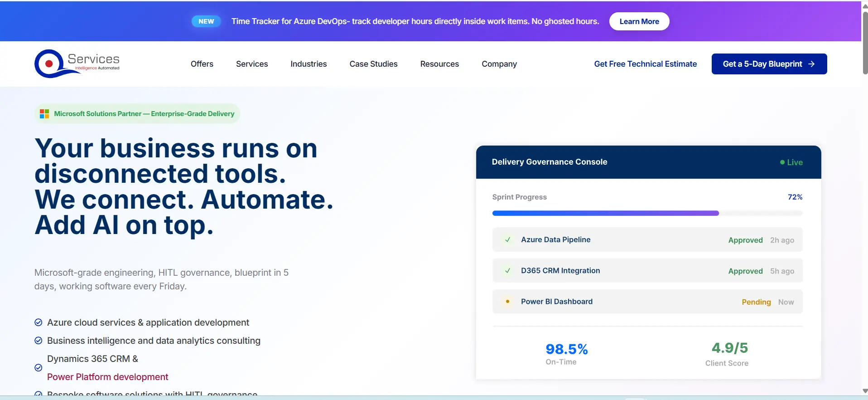Select the Power BI Dashboard row label

(557, 302)
